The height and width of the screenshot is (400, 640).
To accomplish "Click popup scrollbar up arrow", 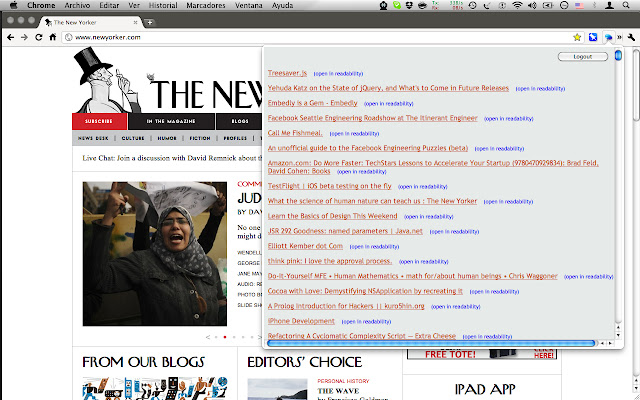I will 618,328.
